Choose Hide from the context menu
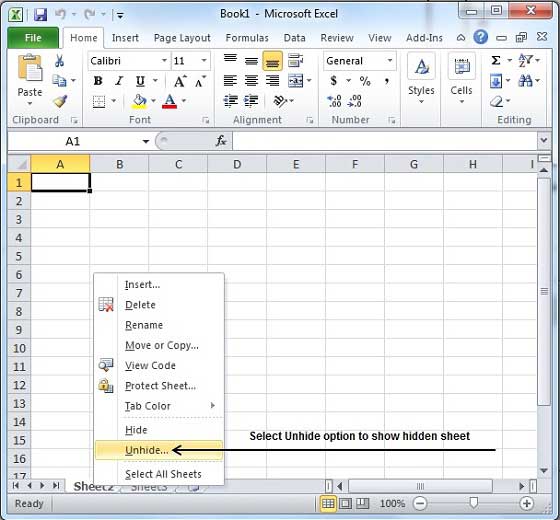 (x=159, y=430)
